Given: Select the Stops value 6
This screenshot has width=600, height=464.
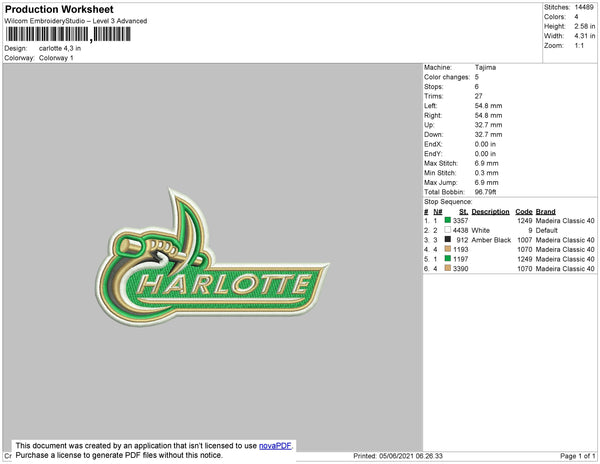Looking at the screenshot, I should click(477, 86).
